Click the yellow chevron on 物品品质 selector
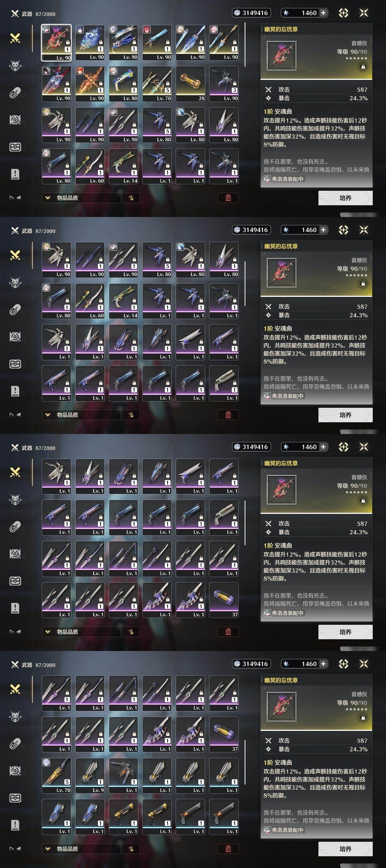The height and width of the screenshot is (868, 386). pyautogui.click(x=48, y=198)
